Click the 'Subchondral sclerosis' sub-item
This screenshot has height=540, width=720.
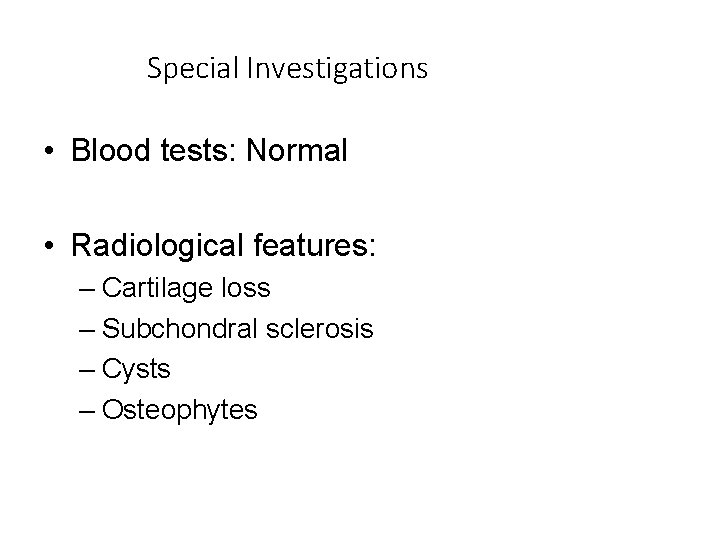pos(238,329)
